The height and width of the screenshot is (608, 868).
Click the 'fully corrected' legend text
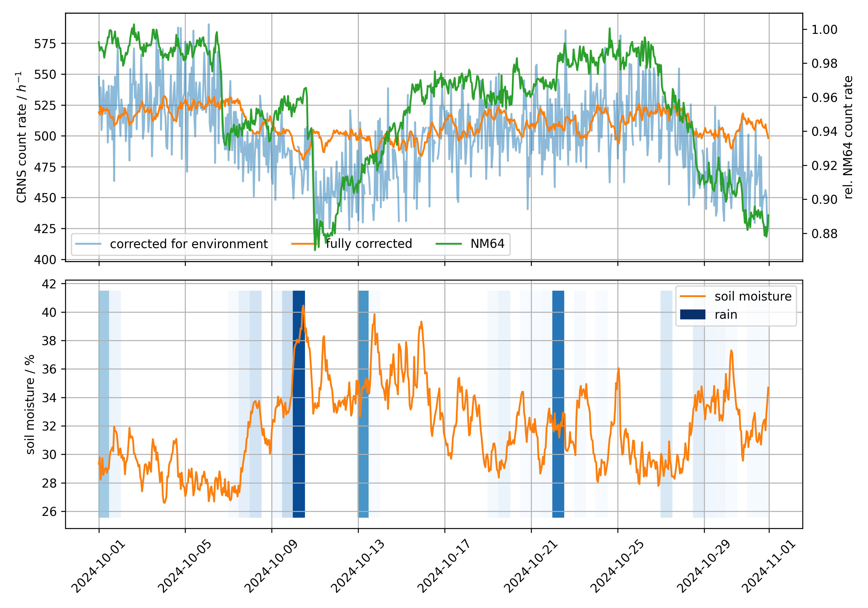(x=369, y=244)
